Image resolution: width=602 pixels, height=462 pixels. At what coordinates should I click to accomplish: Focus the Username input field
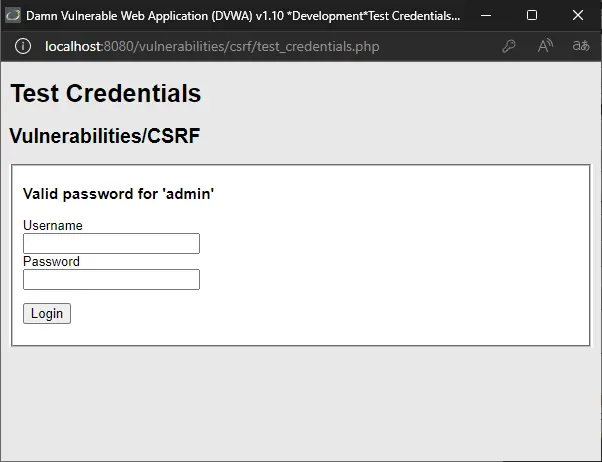pos(111,243)
